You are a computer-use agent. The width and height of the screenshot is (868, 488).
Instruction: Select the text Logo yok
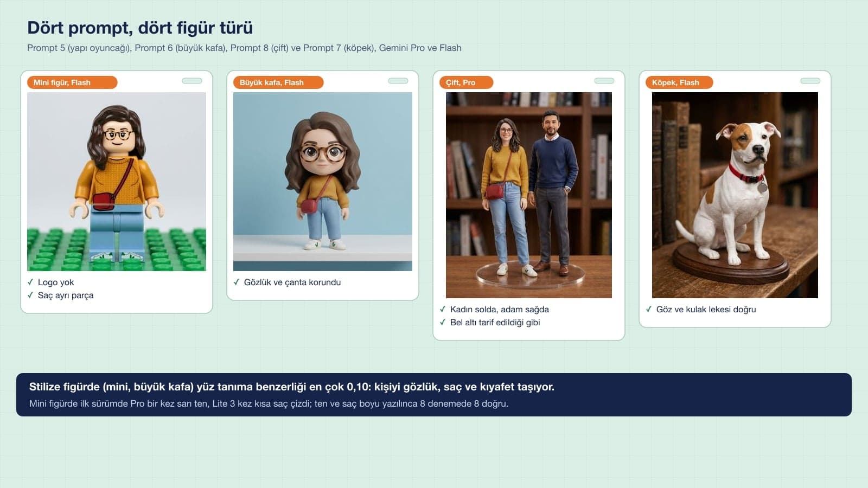pos(56,282)
